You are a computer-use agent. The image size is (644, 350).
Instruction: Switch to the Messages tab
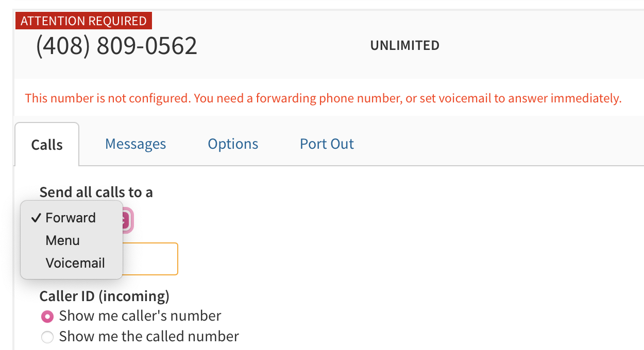pos(135,144)
